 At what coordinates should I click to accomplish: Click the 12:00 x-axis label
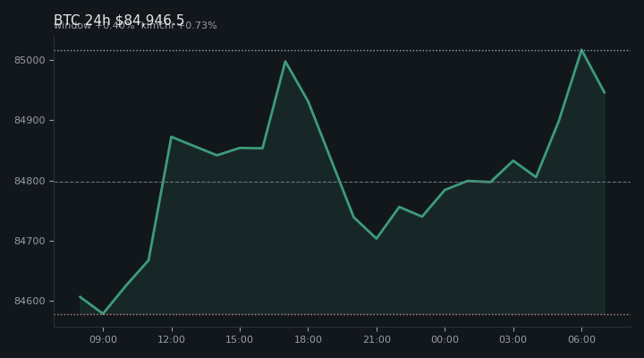(171, 339)
